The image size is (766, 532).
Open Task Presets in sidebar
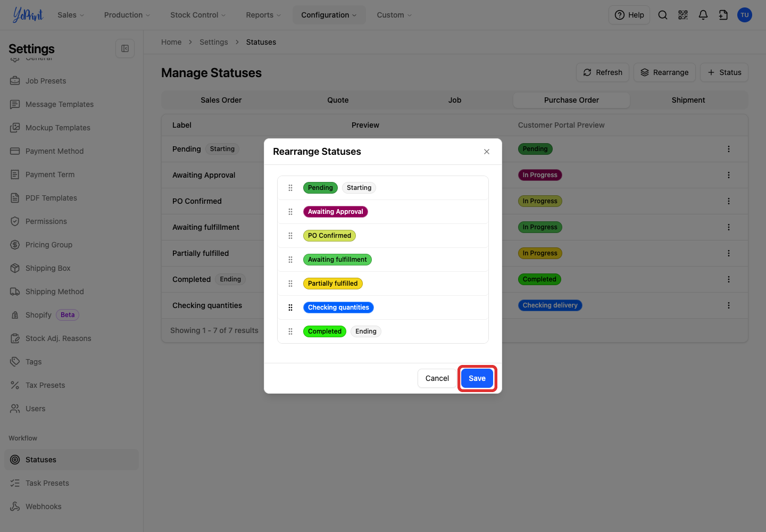pyautogui.click(x=71, y=483)
